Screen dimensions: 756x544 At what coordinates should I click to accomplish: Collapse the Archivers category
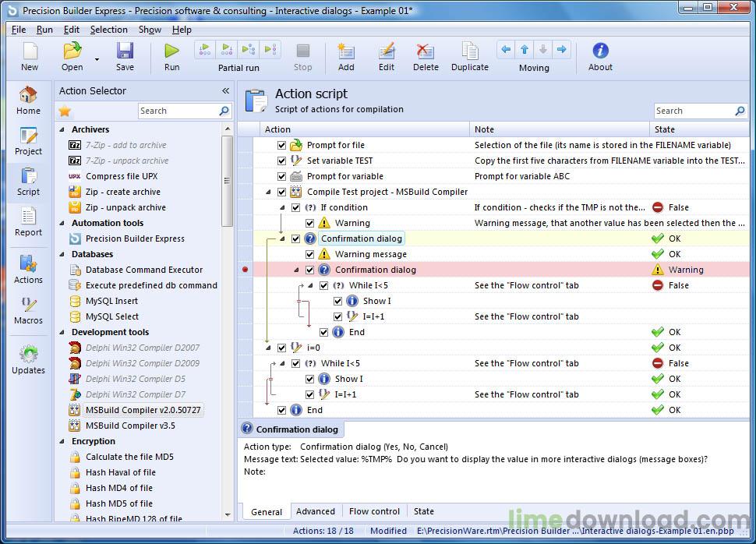(62, 129)
